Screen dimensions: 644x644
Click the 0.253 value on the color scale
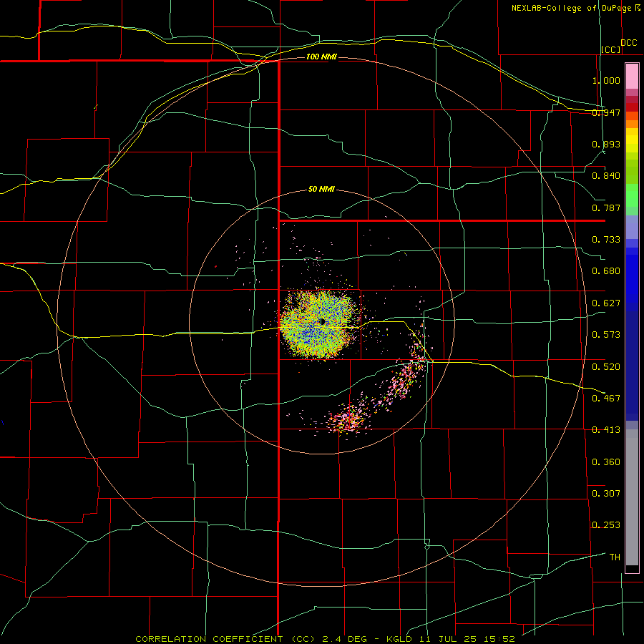[606, 525]
